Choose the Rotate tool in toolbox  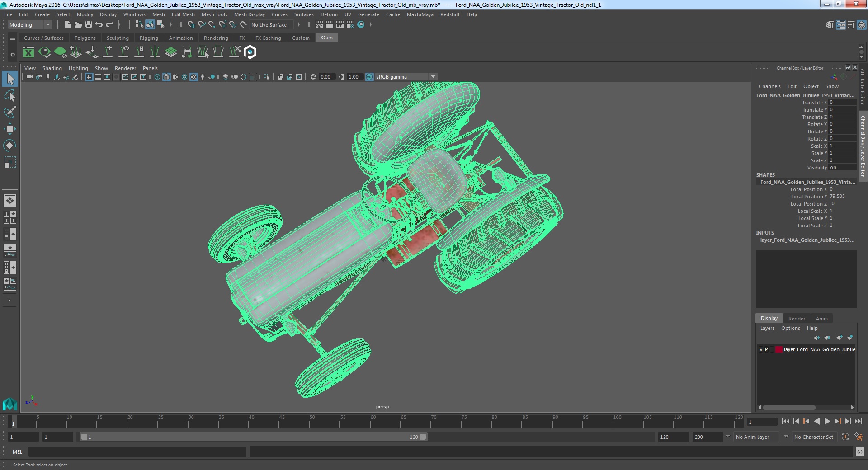coord(10,146)
